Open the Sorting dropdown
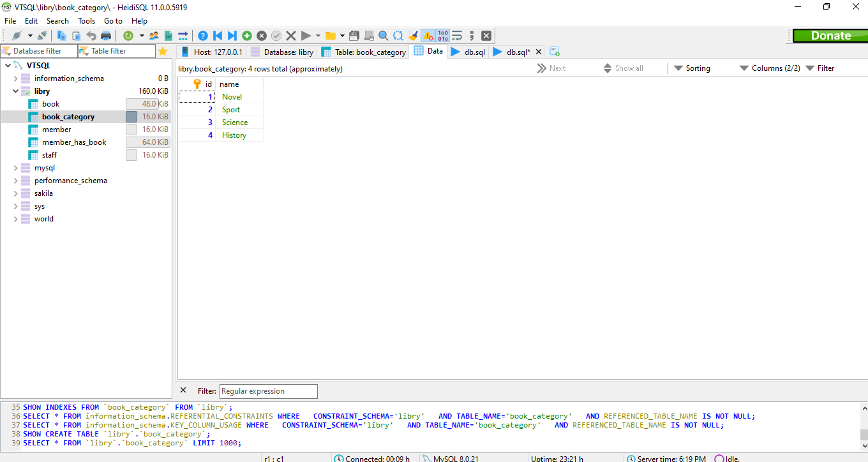 coord(698,68)
